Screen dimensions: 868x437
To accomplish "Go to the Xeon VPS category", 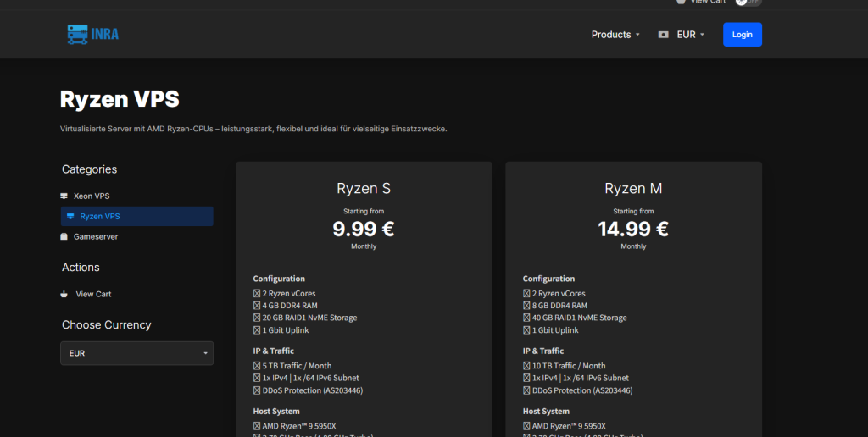I will tap(92, 196).
